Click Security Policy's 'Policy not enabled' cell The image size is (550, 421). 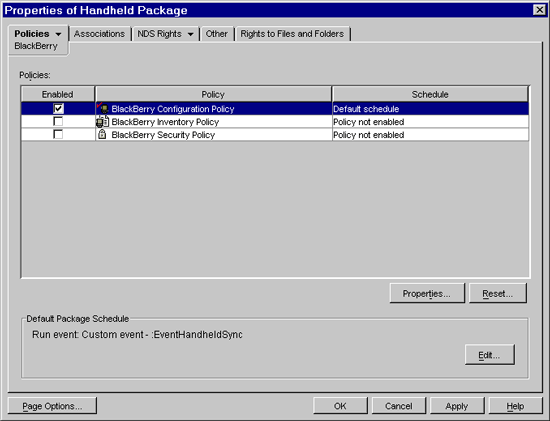click(430, 135)
